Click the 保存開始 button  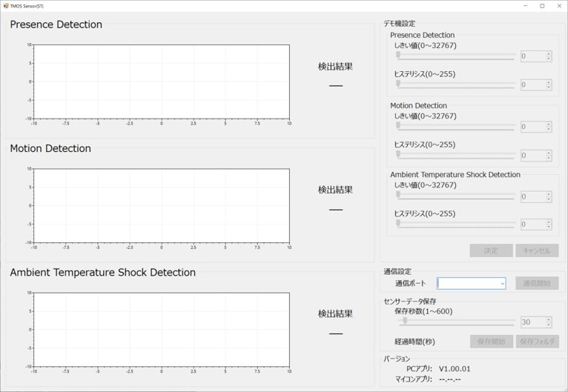click(491, 342)
